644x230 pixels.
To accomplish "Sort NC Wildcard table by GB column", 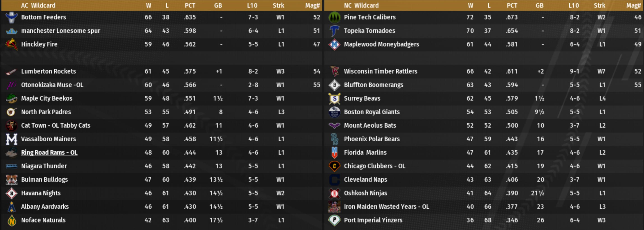I will click(x=540, y=5).
